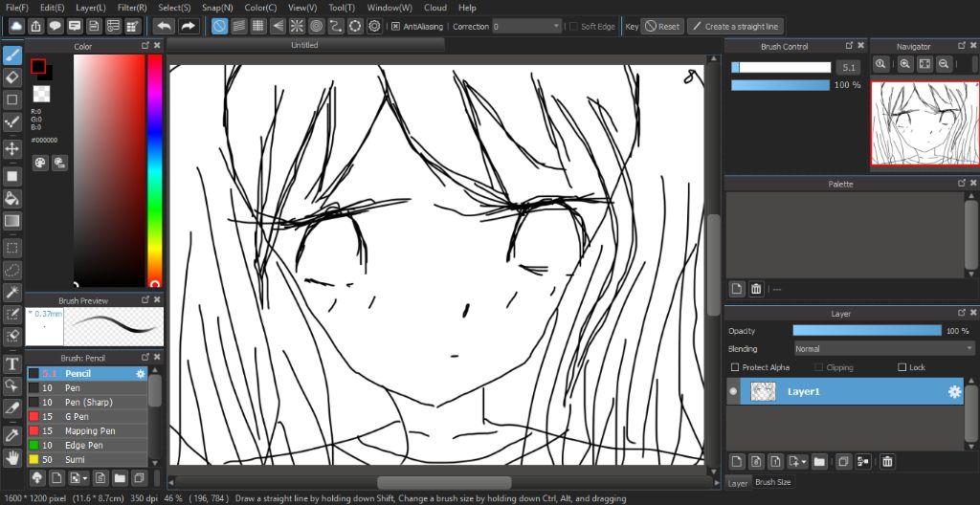Enable the layer Lock checkbox
980x505 pixels.
click(902, 367)
